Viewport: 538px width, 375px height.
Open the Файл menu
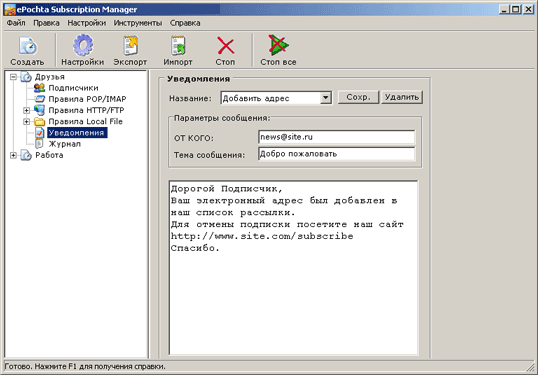[x=16, y=23]
